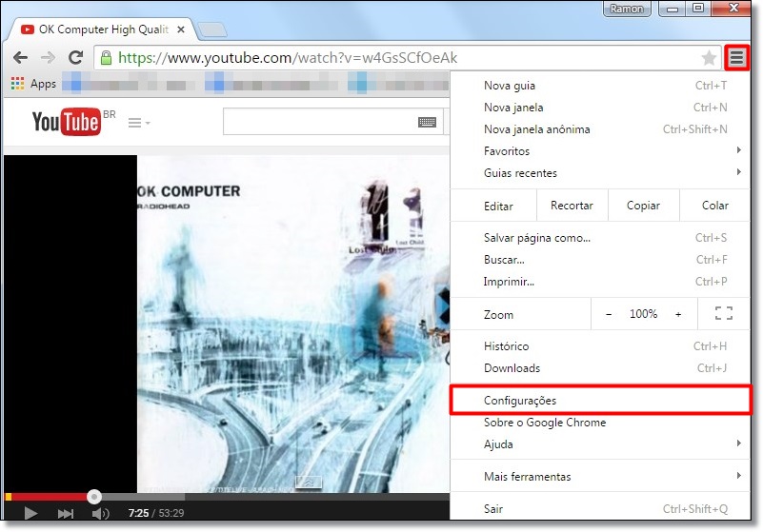This screenshot has height=532, width=763.
Task: Click Copiar in the edit row
Action: pos(643,206)
